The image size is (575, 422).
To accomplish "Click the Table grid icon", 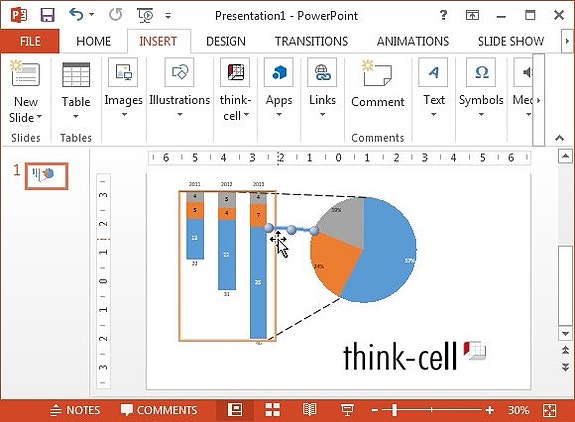I will point(76,74).
